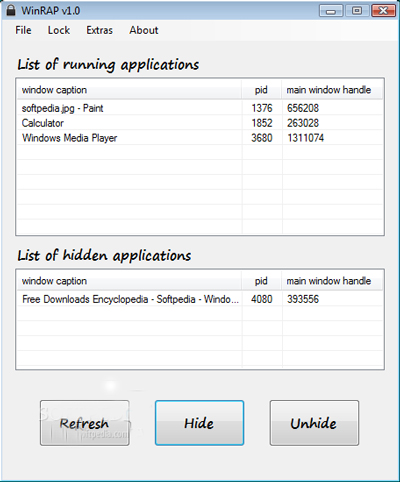The height and width of the screenshot is (482, 400).
Task: Open the Extras menu
Action: point(99,30)
